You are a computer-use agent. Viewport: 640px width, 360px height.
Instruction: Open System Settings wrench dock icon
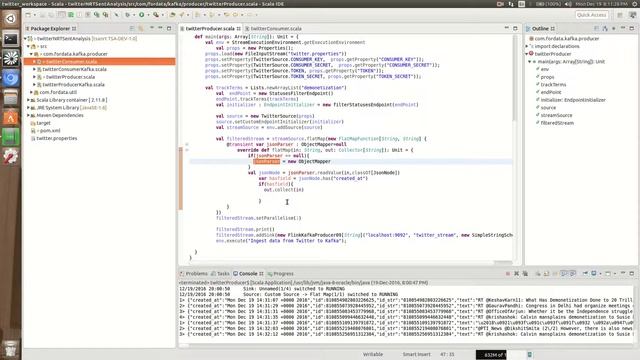click(11, 156)
